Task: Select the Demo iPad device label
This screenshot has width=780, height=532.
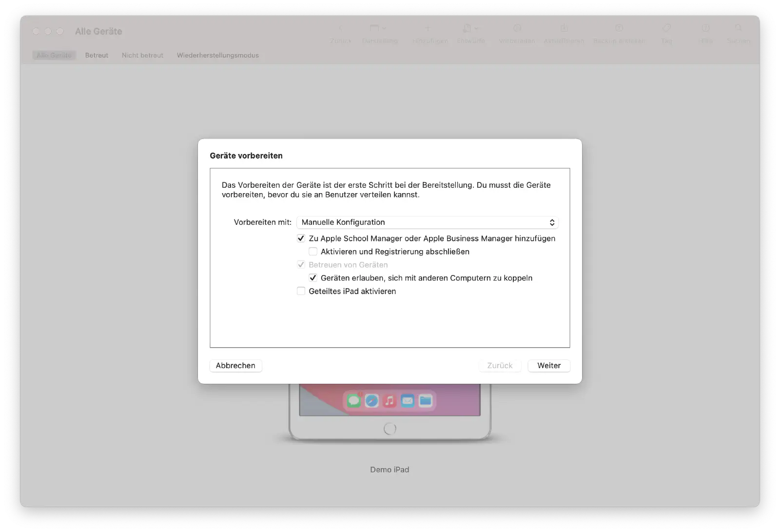Action: (x=390, y=470)
